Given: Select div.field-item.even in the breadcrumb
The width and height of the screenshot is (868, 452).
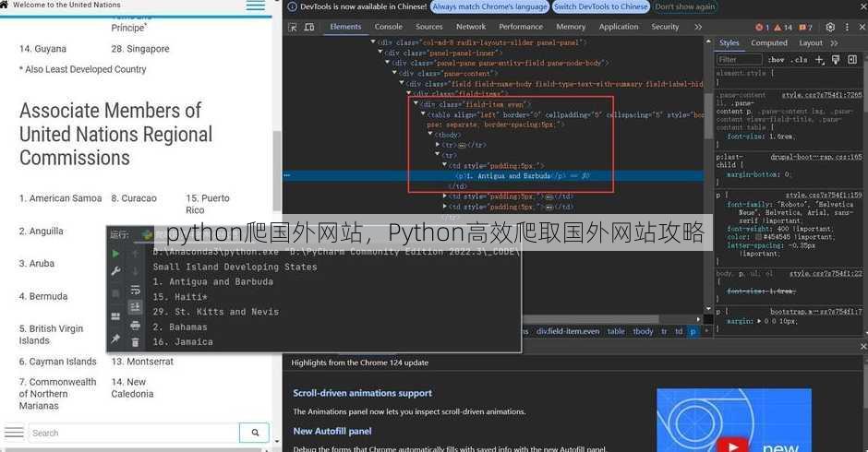Looking at the screenshot, I should point(567,331).
